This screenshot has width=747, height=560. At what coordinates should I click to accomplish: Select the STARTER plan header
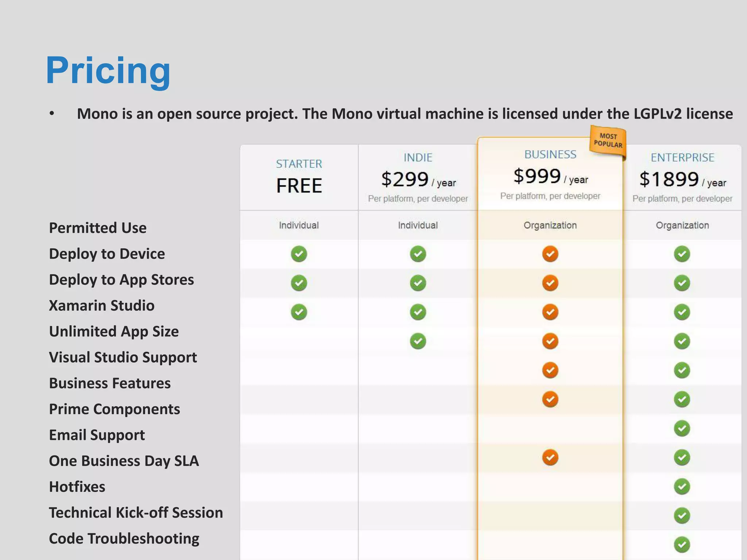tap(299, 164)
